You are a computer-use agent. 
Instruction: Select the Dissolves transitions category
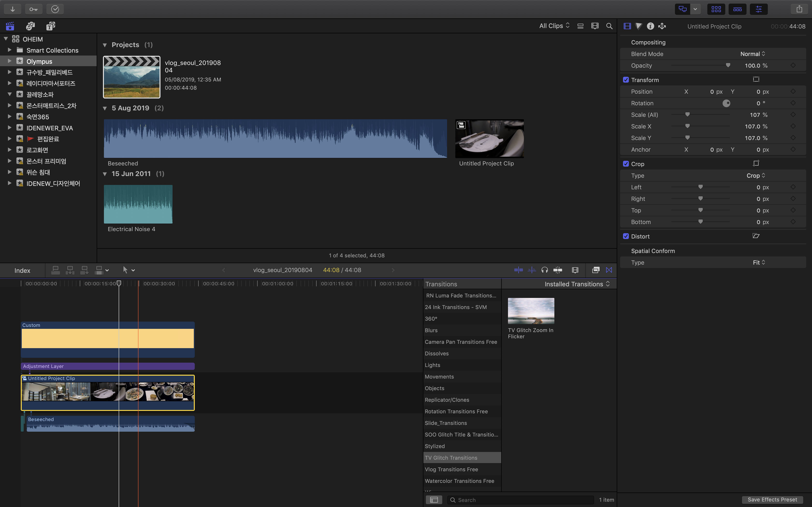[x=436, y=353]
